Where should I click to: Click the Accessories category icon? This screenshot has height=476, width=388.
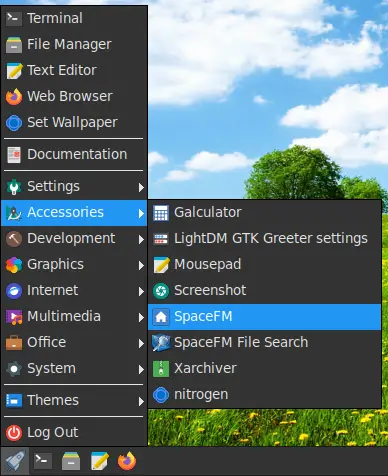coord(14,213)
